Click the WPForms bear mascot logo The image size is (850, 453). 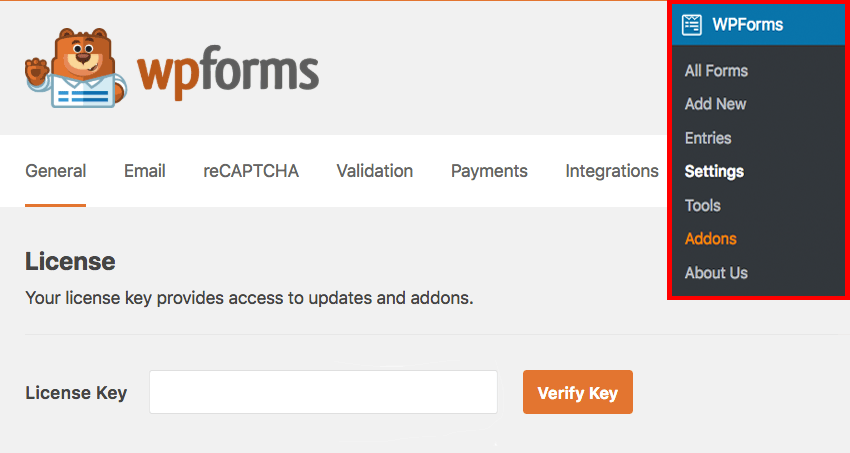[76, 68]
